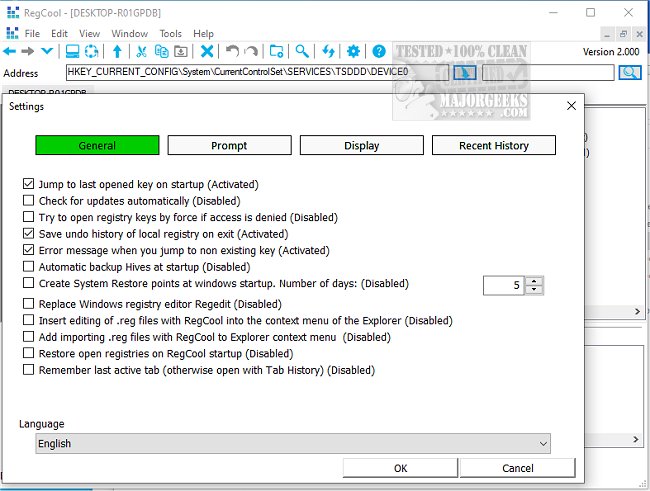Uncheck Save undo history of local registry
Screen dimensions: 650x491
click(x=28, y=233)
